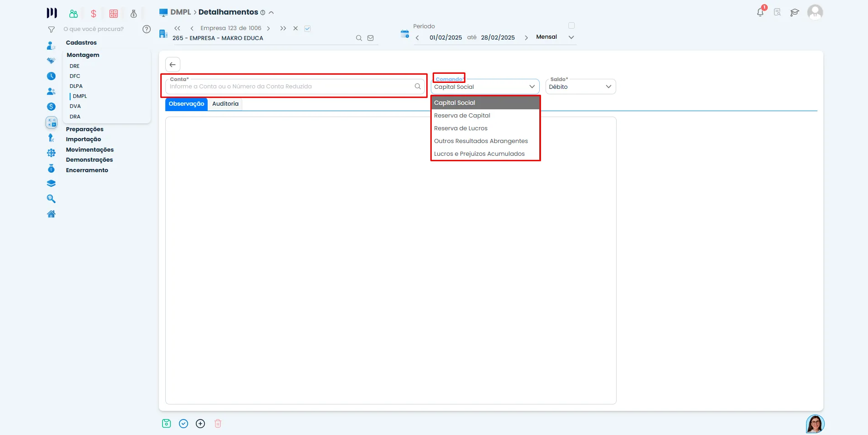
Task: Click the blue checkmark confirm icon
Action: (184, 424)
